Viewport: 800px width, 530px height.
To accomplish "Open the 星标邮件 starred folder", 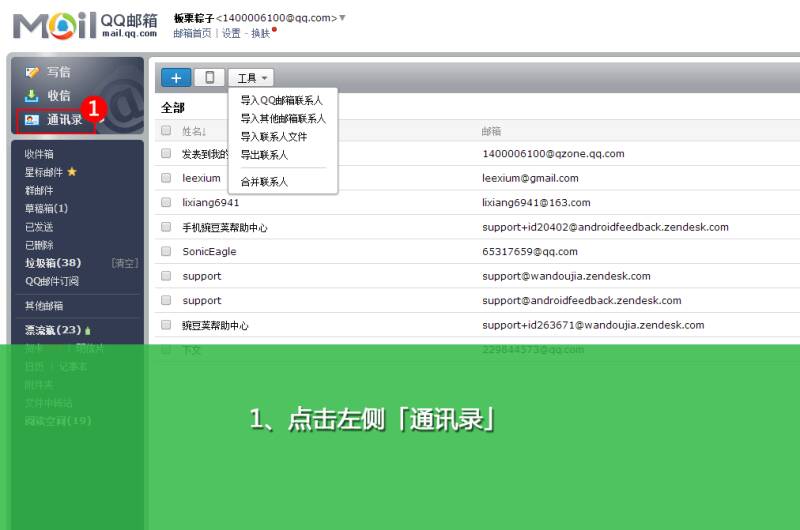I will pos(43,172).
